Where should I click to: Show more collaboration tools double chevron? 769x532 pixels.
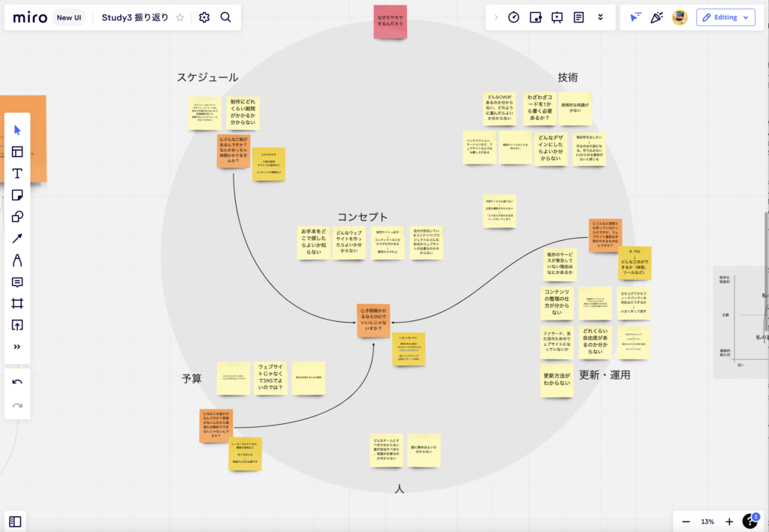(x=600, y=17)
